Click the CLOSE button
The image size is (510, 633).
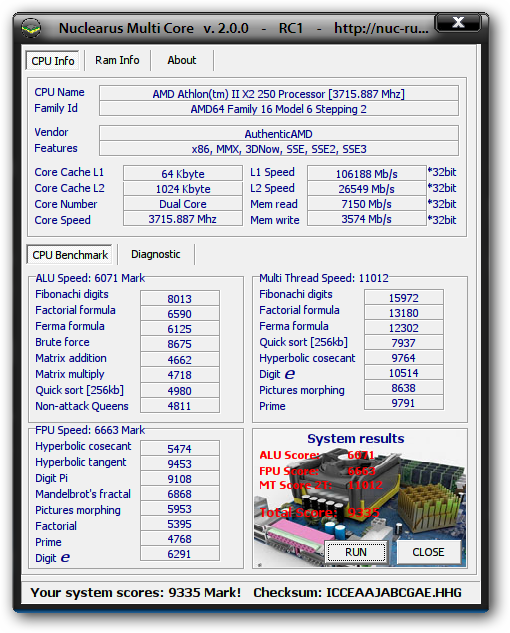(428, 552)
